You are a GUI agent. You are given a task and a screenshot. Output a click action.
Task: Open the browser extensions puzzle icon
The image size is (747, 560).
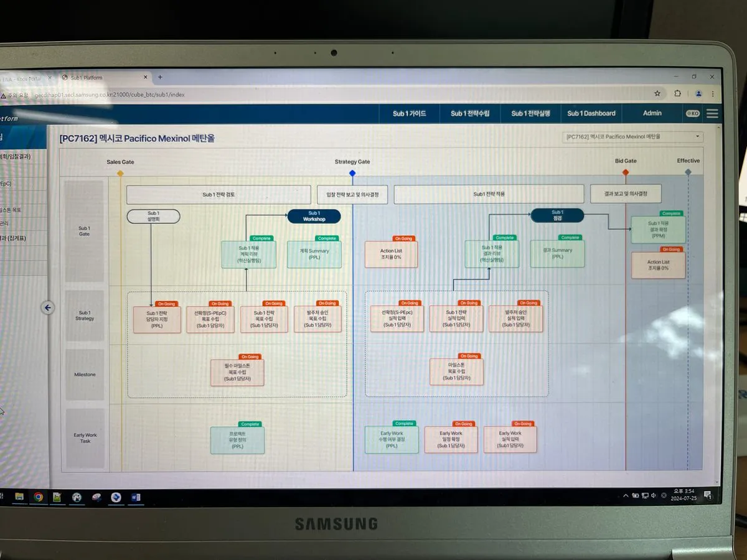pyautogui.click(x=677, y=93)
